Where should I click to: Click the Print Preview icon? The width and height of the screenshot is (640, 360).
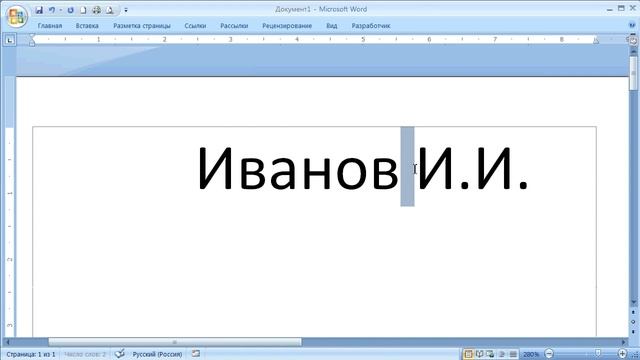click(109, 10)
